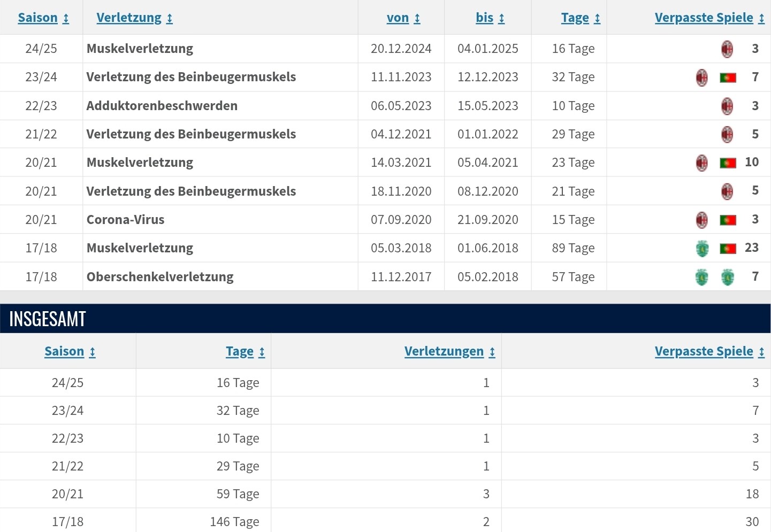771x532 pixels.
Task: Click the 05.04.2021 end date cell
Action: pyautogui.click(x=488, y=163)
